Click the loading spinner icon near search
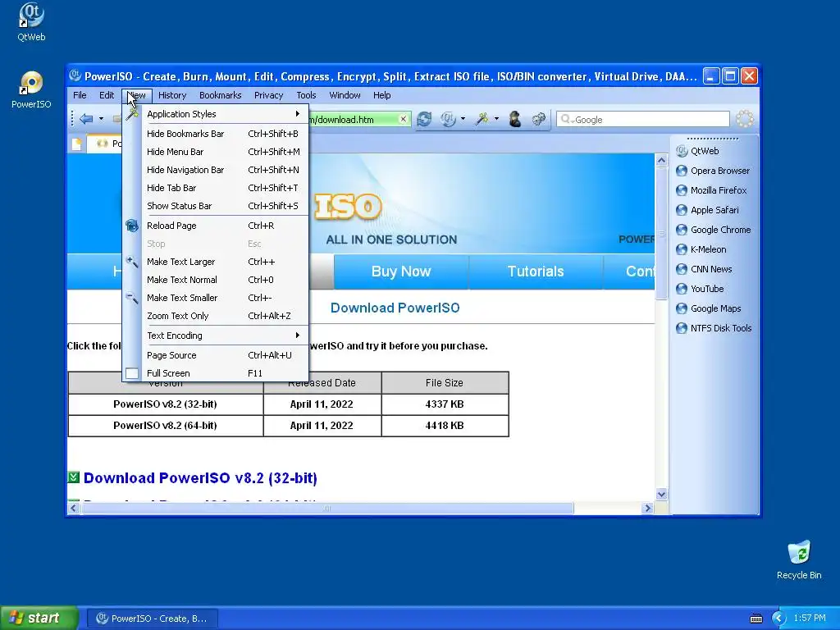The height and width of the screenshot is (630, 840). 744,119
